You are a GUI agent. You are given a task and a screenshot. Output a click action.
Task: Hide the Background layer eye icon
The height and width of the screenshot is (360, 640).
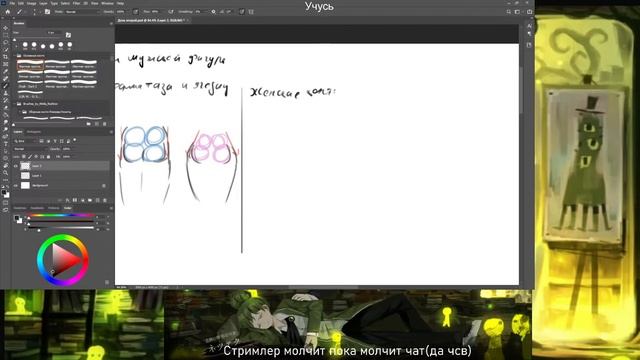16,185
